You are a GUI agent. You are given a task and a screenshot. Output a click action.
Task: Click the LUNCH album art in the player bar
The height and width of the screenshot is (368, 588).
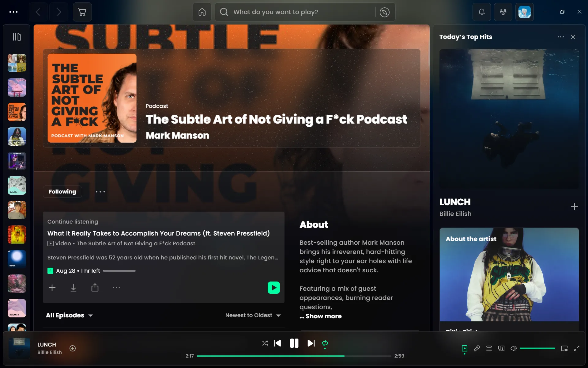[19, 348]
